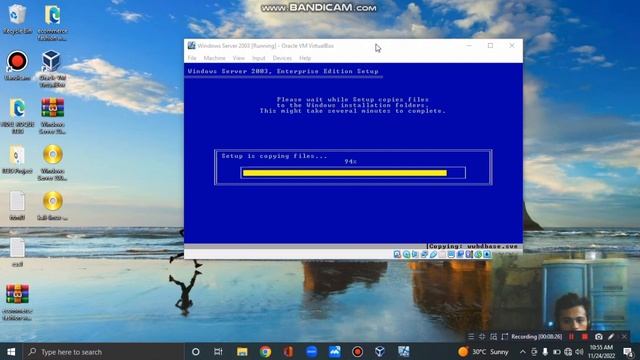Screen dimensions: 640x360
Task: Select the Bandicam pencil drawing tool
Action: click(611, 337)
